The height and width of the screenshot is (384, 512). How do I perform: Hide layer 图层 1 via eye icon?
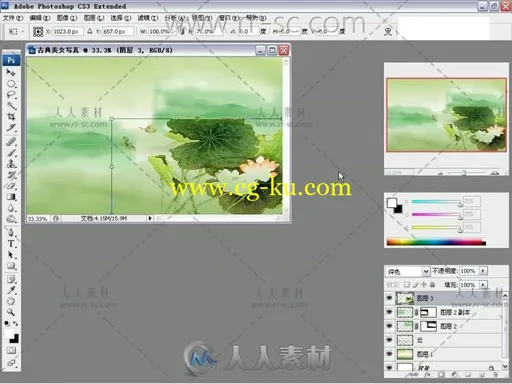point(389,354)
